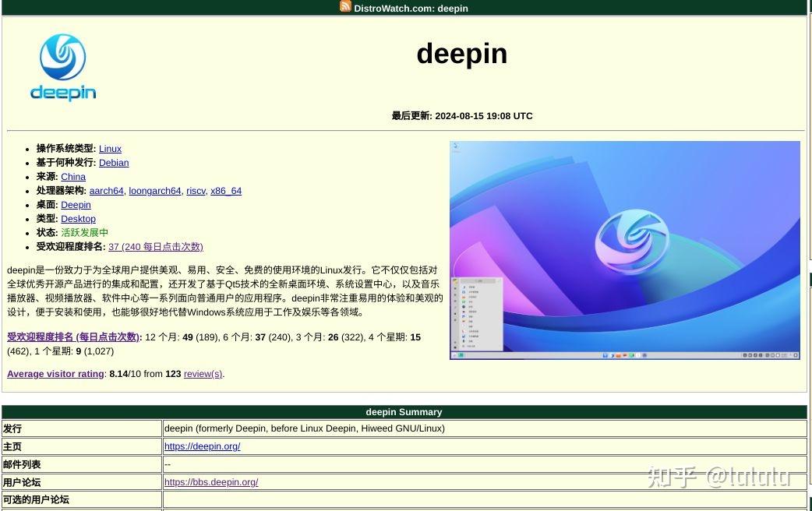Click the 37 (240 每日点击次数) ranking link
The image size is (812, 511).
click(x=155, y=246)
